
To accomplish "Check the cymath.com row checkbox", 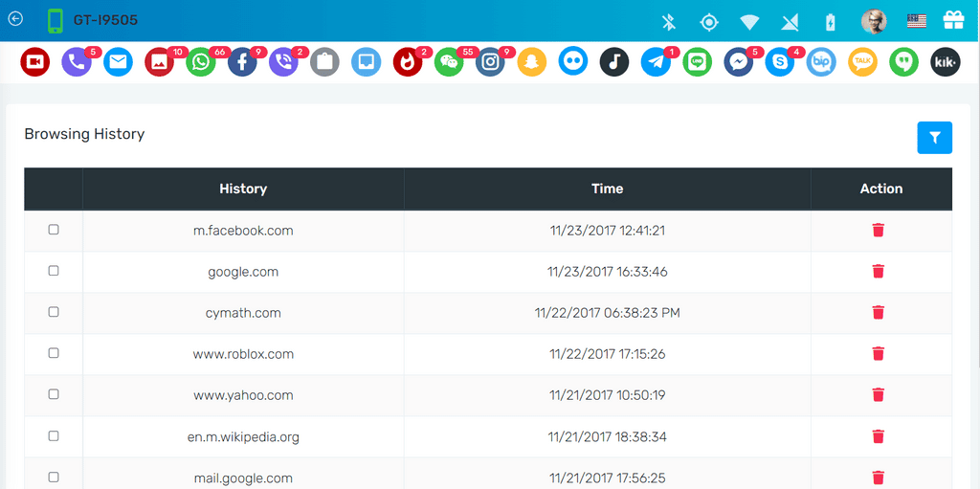I will tap(54, 311).
